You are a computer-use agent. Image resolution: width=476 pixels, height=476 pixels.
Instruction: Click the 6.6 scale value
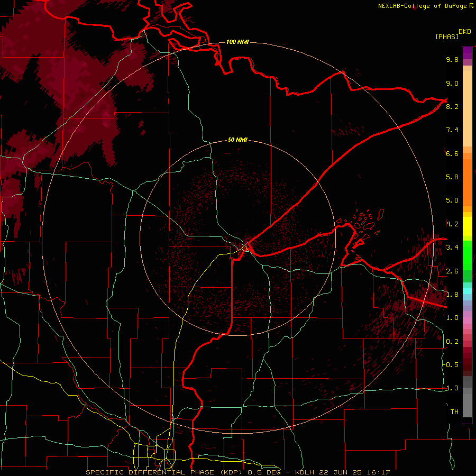pos(452,153)
